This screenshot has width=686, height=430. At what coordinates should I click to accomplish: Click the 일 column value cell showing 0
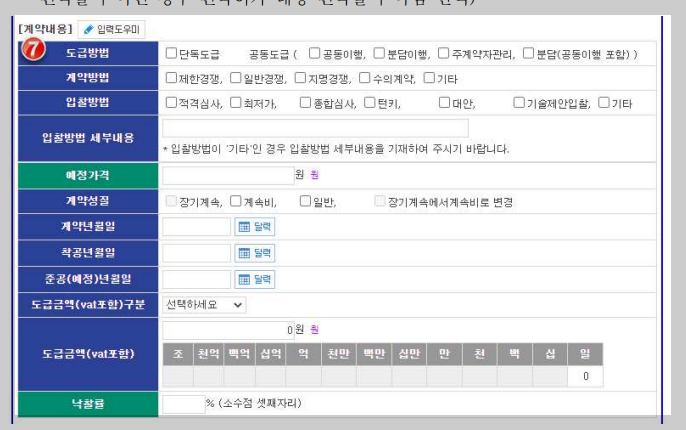[x=585, y=376]
